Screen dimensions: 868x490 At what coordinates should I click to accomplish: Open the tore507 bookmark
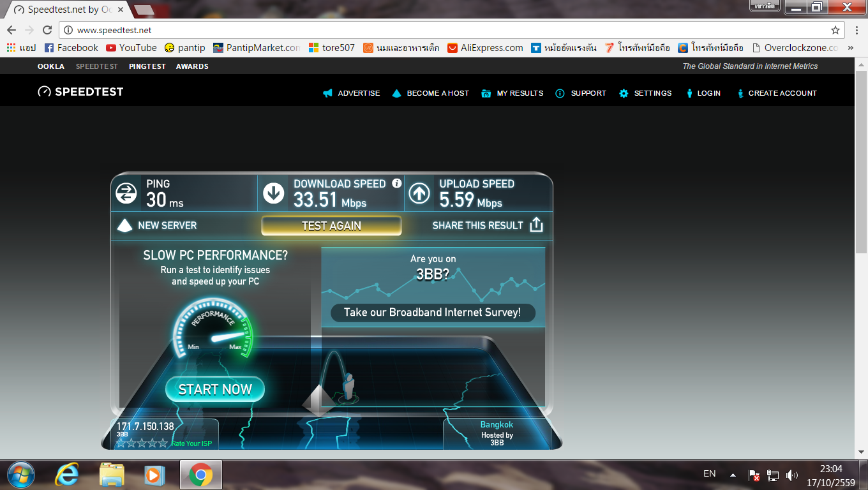point(331,48)
